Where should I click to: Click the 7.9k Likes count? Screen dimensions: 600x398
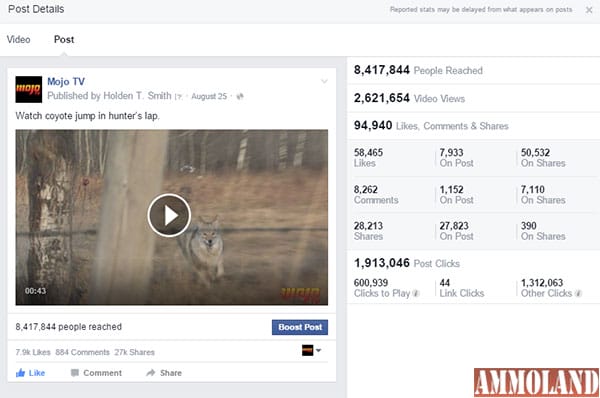click(x=33, y=352)
